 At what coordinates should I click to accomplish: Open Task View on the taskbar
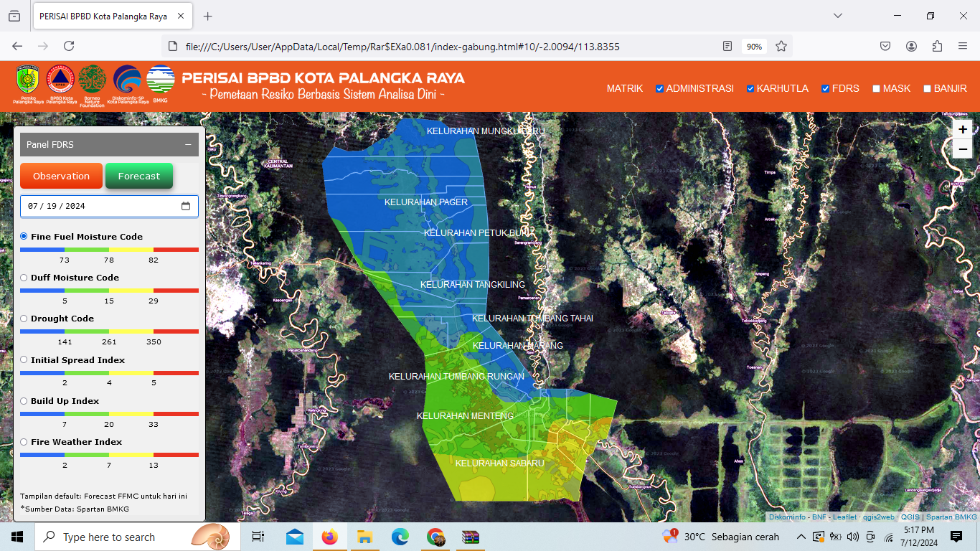tap(258, 537)
